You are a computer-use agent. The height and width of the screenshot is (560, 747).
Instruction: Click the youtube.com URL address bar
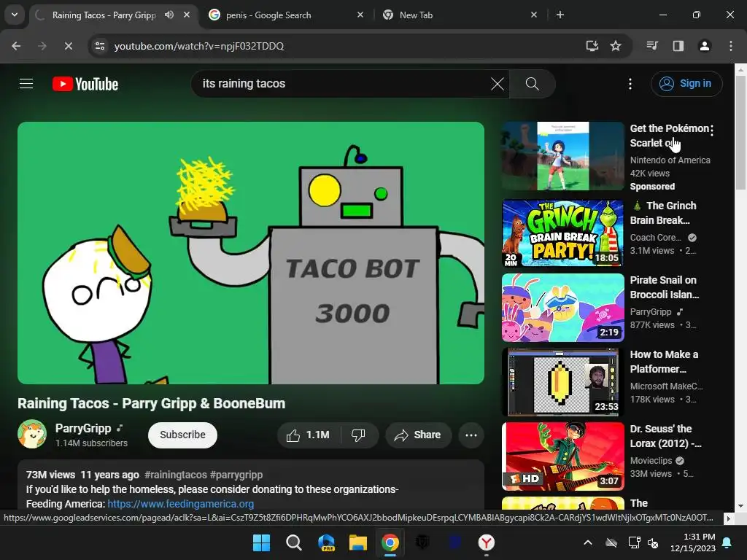(x=199, y=46)
